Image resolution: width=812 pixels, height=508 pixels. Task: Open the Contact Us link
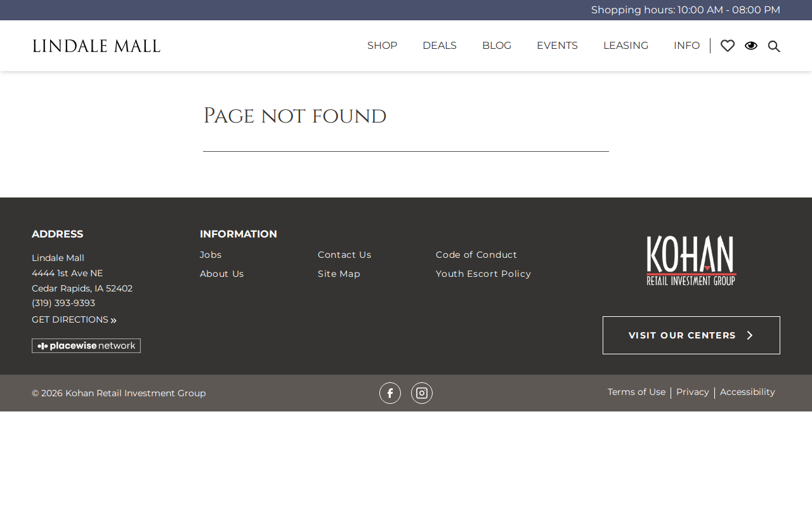(344, 255)
